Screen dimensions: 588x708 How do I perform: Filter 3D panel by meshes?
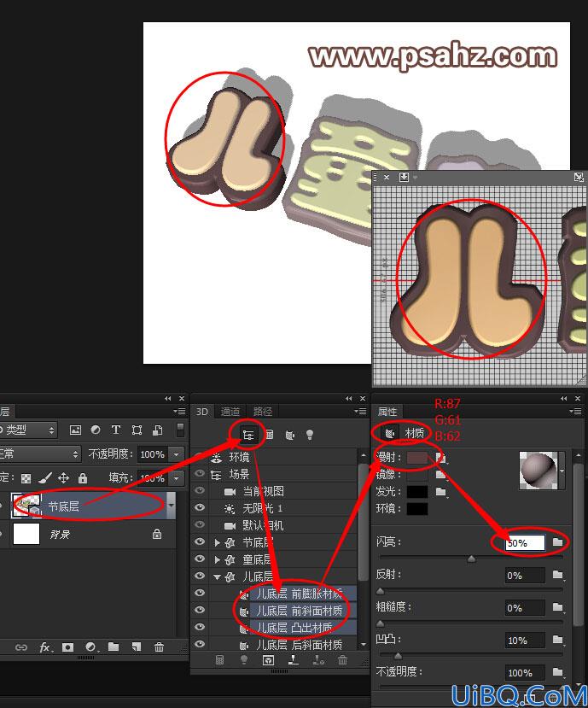coord(270,435)
